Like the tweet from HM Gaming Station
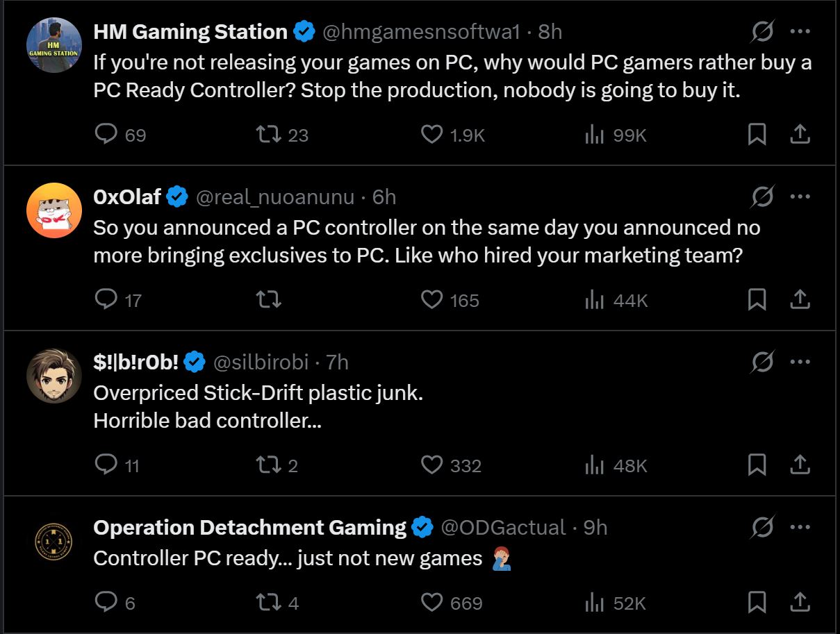This screenshot has width=840, height=634. [x=431, y=135]
